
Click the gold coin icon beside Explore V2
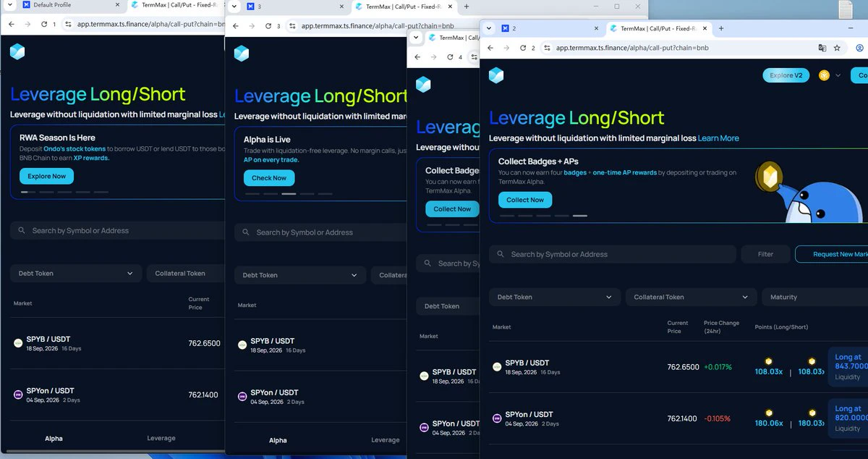[x=824, y=75]
